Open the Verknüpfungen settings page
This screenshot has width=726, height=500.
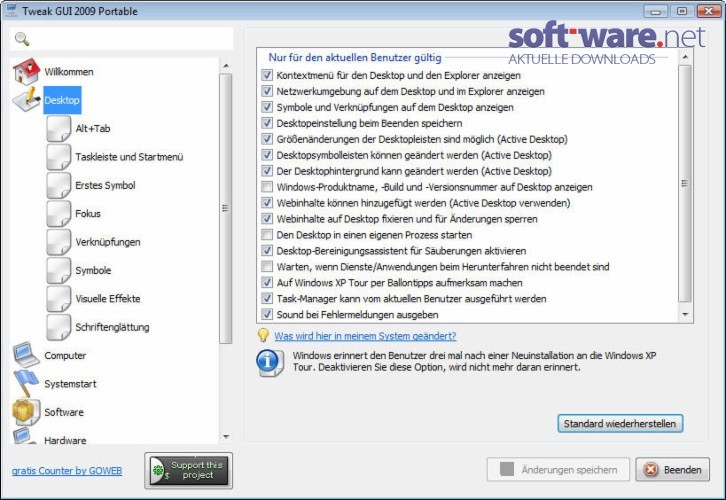coord(108,242)
